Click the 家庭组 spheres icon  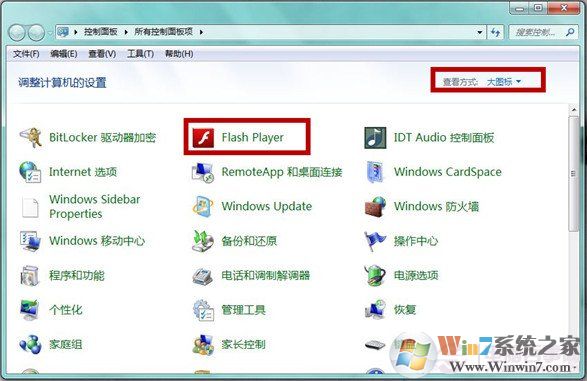coord(30,344)
